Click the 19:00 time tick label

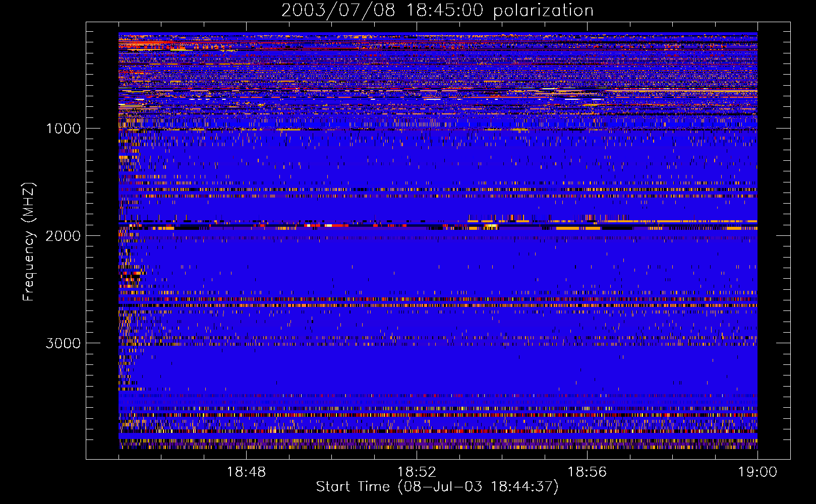757,472
